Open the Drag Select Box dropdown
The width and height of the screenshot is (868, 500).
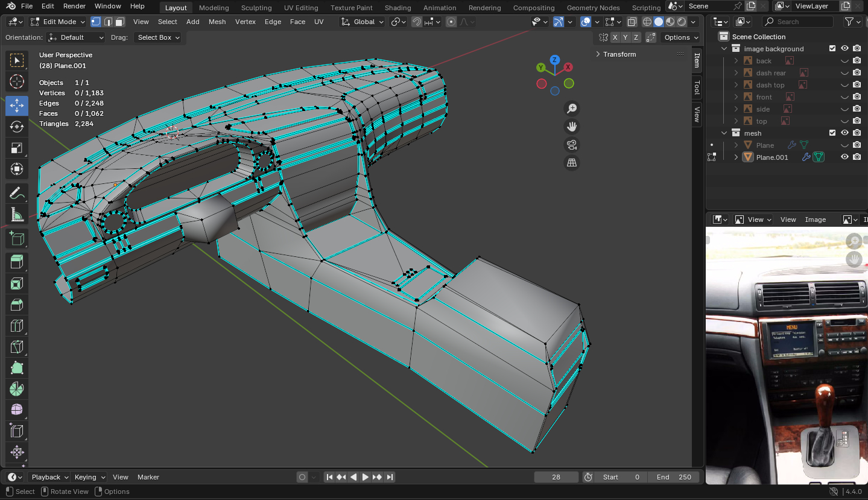point(157,37)
